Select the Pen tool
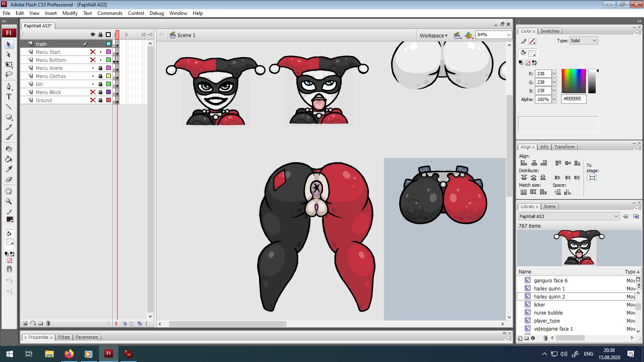Viewport: 644px width, 362px height. [x=9, y=86]
